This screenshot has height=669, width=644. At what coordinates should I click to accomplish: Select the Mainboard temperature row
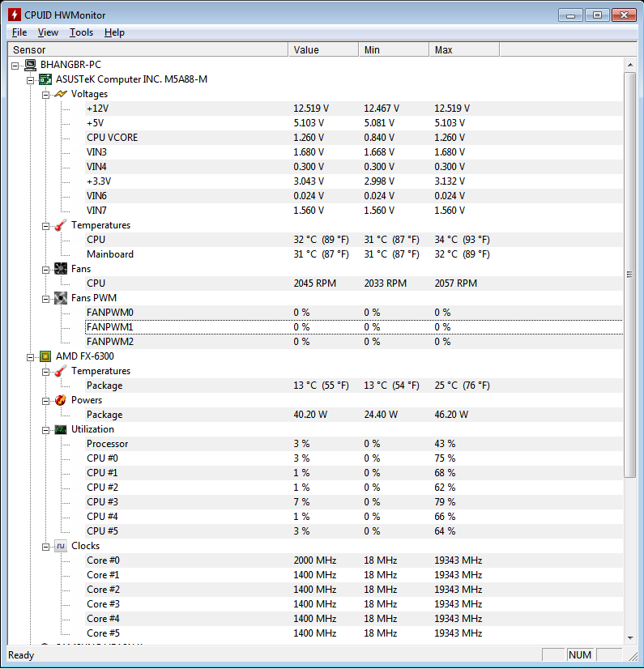(x=354, y=254)
